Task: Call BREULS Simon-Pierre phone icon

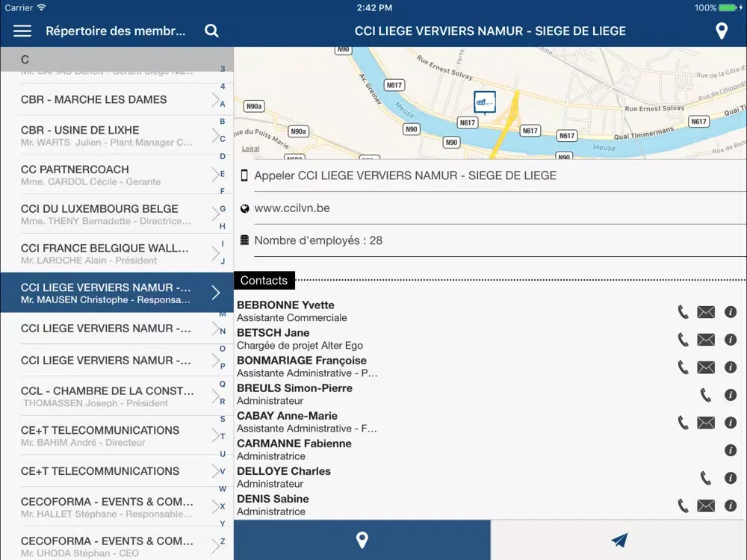Action: pyautogui.click(x=706, y=395)
